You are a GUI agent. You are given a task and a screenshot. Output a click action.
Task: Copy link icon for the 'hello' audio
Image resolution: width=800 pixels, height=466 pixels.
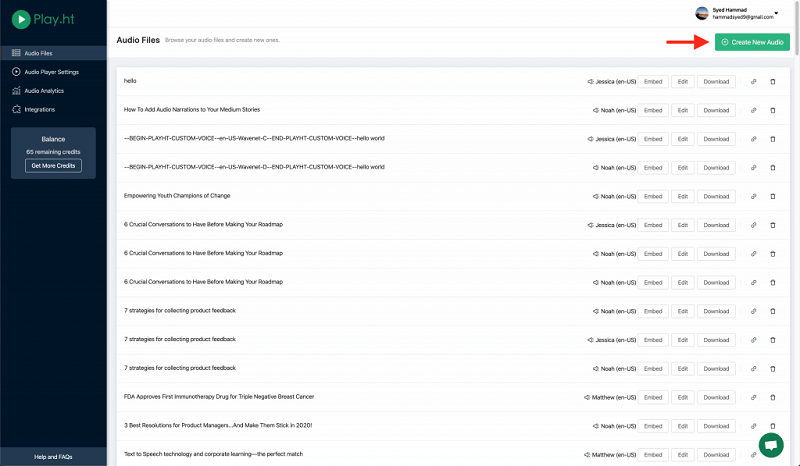tap(754, 81)
